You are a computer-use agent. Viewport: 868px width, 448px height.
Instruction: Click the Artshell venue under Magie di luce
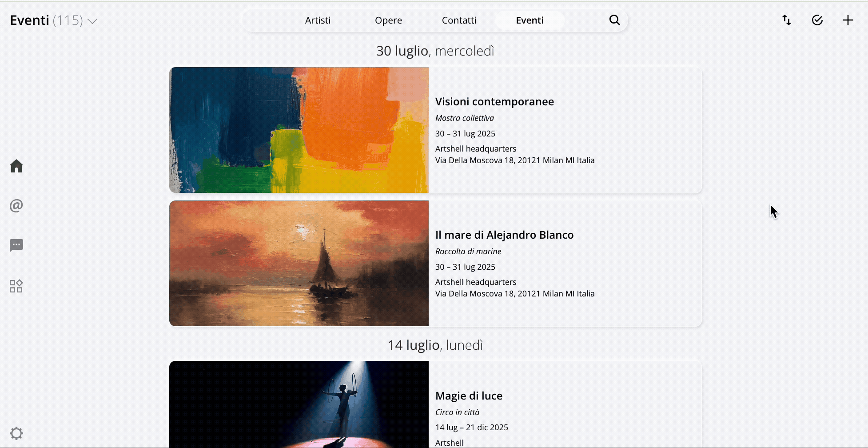450,443
